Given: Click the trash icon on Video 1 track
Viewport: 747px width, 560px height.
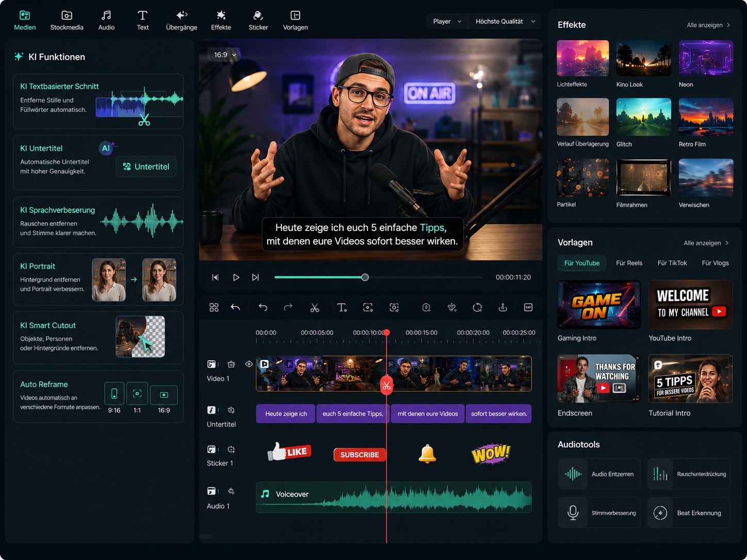Looking at the screenshot, I should tap(231, 364).
